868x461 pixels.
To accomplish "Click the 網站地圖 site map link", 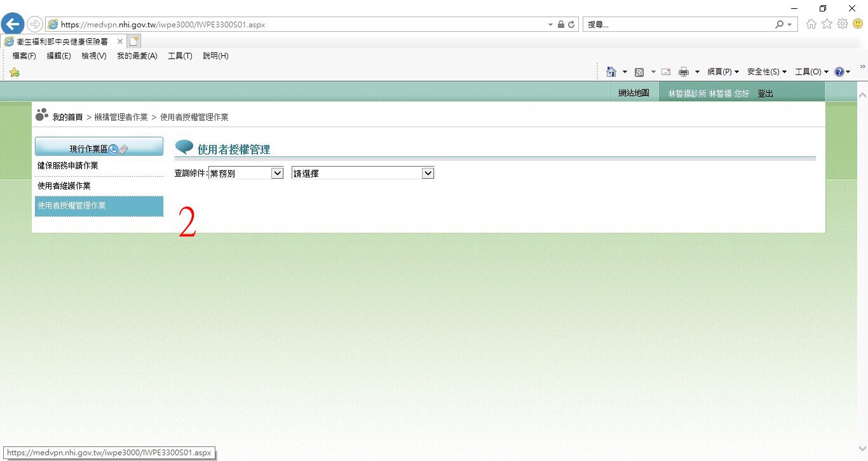I will (634, 93).
